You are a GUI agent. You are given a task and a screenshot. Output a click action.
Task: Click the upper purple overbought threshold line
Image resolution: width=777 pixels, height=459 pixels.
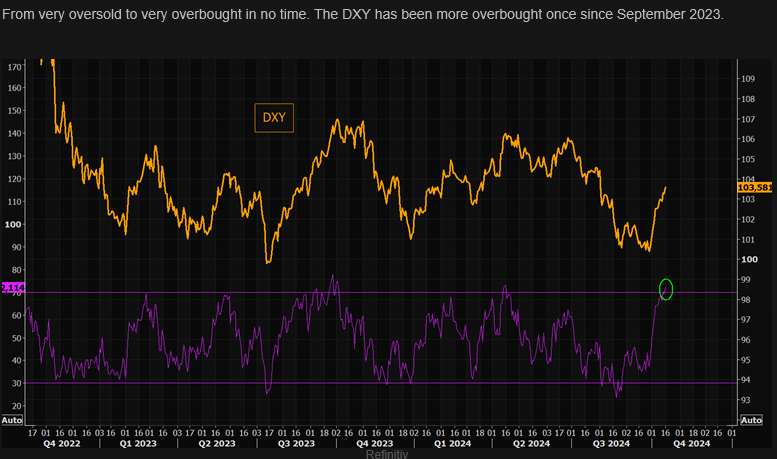(400, 293)
